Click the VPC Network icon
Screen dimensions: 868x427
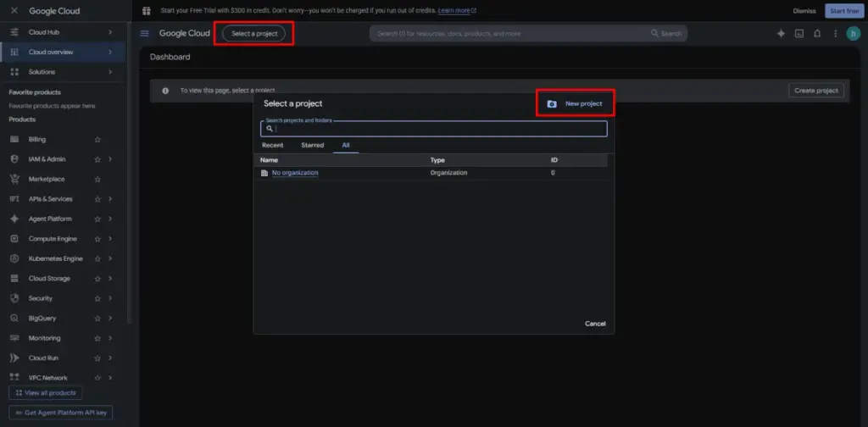point(15,377)
